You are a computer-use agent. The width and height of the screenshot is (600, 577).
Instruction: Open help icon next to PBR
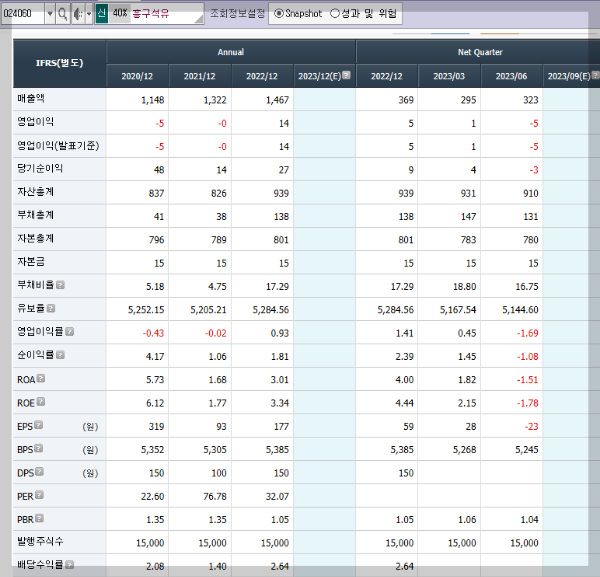[39, 518]
